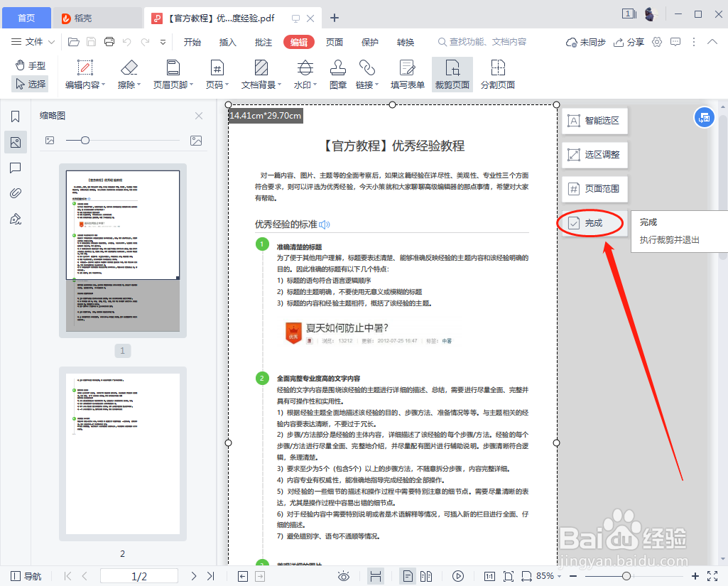
Task: Open the comments panel in sidebar
Action: [16, 168]
